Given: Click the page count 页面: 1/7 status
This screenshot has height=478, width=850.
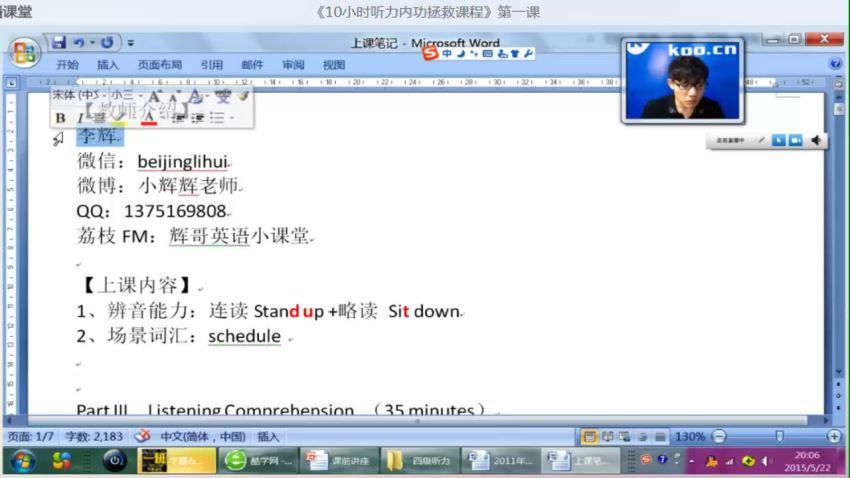Looking at the screenshot, I should point(30,436).
